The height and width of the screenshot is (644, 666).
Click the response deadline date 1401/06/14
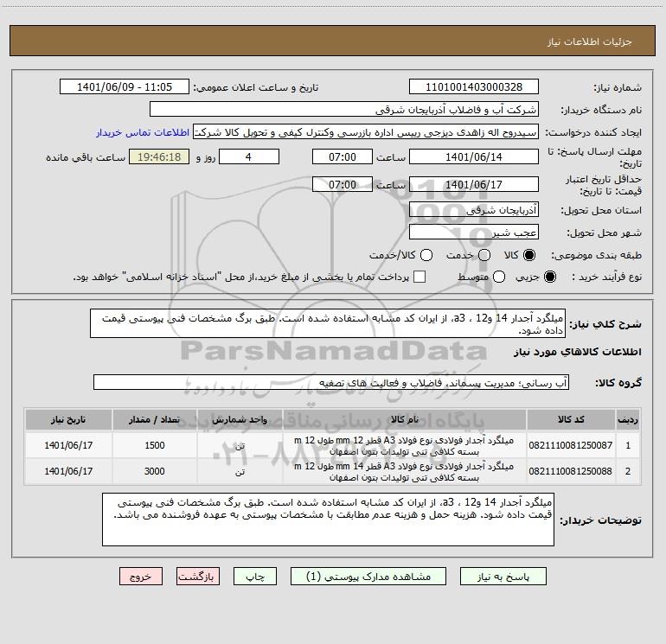tap(474, 156)
